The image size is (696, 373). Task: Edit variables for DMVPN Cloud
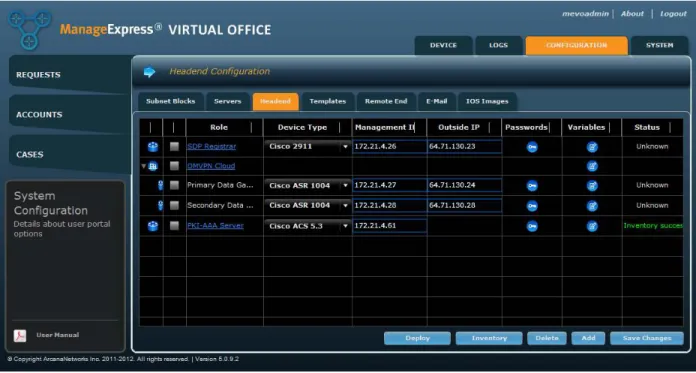(592, 167)
